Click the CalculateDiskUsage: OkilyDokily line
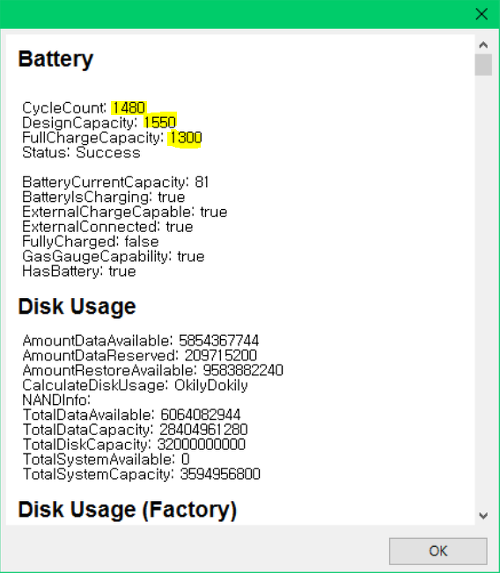500x573 pixels. 135,385
